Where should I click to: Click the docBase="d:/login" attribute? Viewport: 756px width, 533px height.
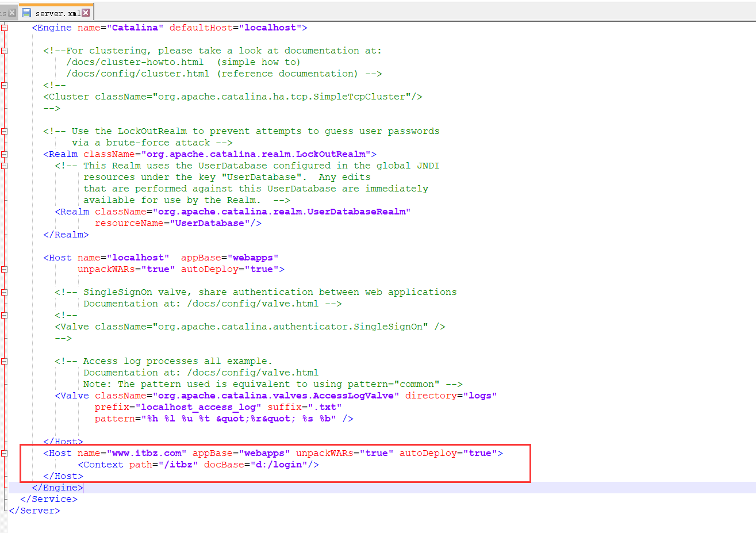[x=256, y=465]
